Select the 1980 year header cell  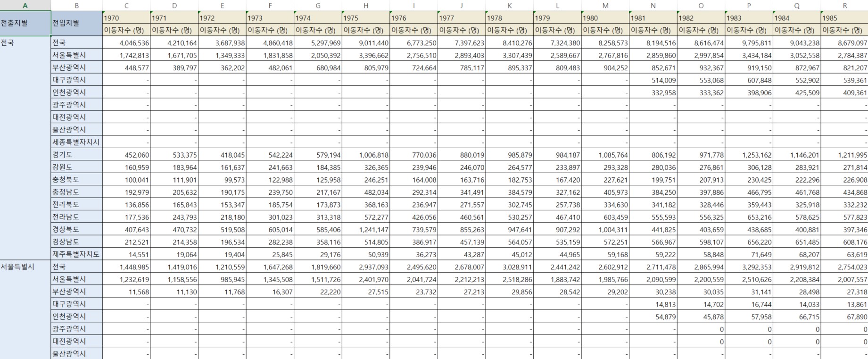tap(605, 18)
